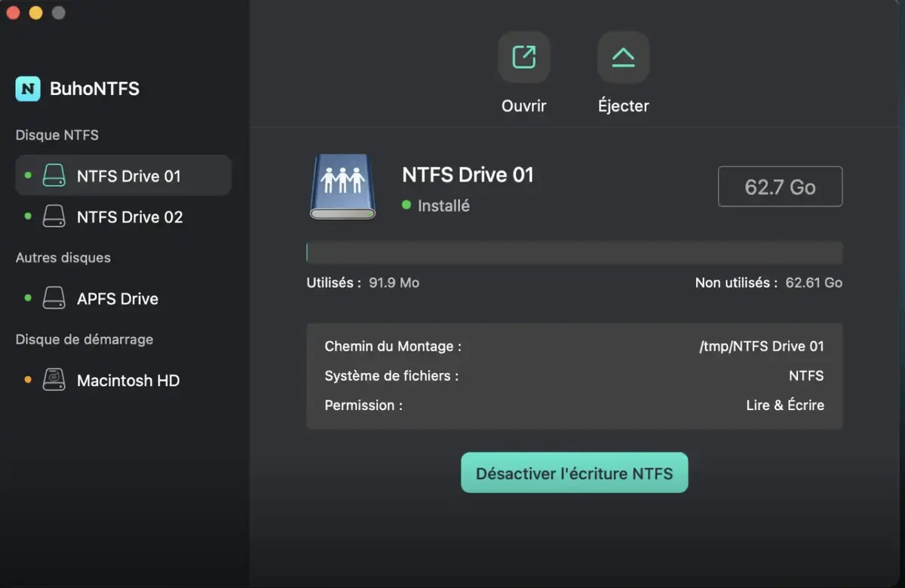The height and width of the screenshot is (588, 905).
Task: Click the Système de fichiers label
Action: click(391, 375)
